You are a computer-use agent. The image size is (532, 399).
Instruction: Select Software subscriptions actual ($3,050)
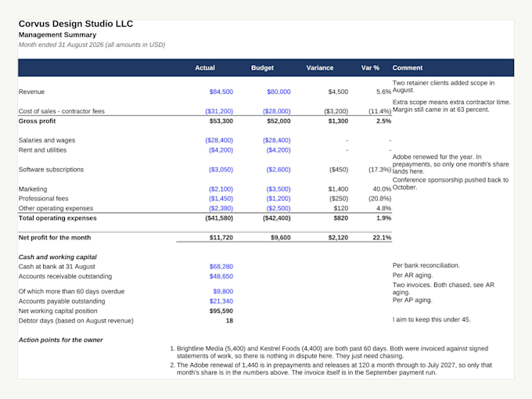pos(221,170)
